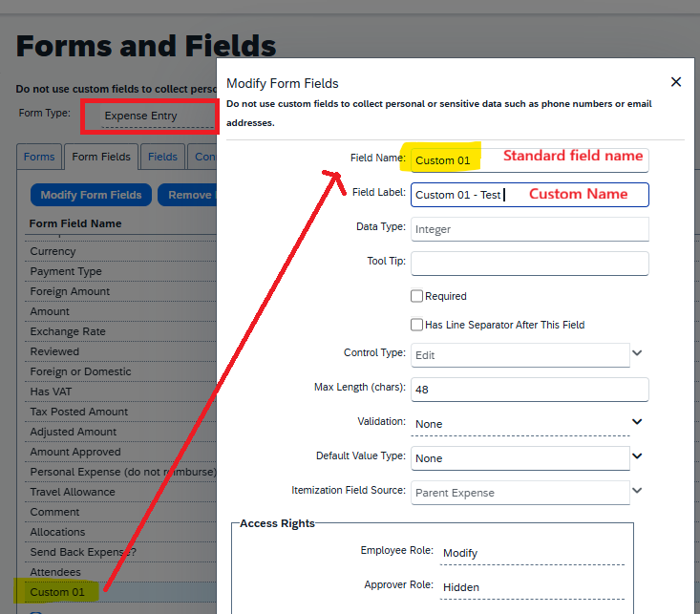Select the Form Fields tab
700x614 pixels.
pyautogui.click(x=101, y=157)
